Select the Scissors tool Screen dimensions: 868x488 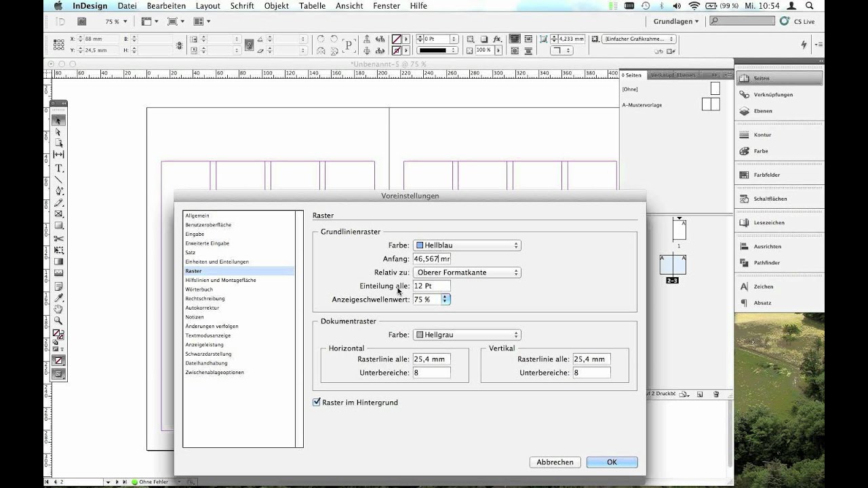click(59, 239)
